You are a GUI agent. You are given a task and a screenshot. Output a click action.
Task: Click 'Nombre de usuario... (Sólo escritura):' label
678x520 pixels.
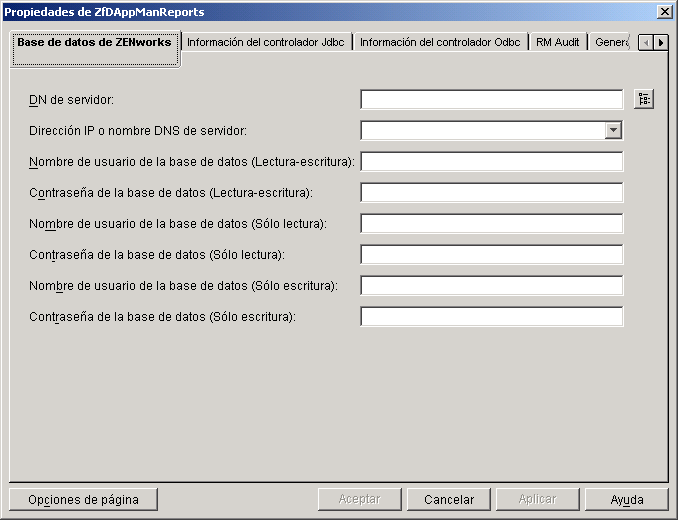click(183, 286)
